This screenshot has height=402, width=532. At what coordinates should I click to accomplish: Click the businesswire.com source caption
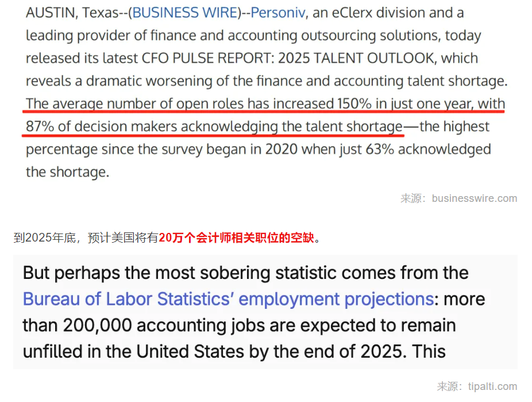click(458, 198)
